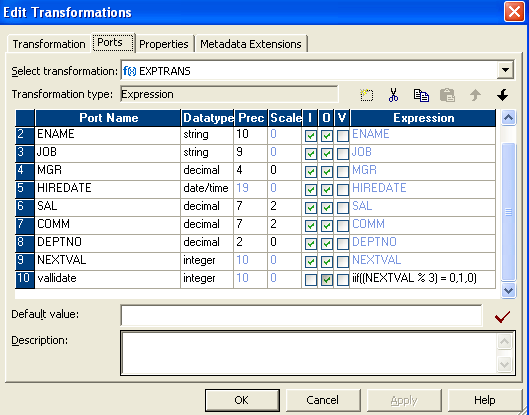Select the Ports tab

(x=114, y=43)
